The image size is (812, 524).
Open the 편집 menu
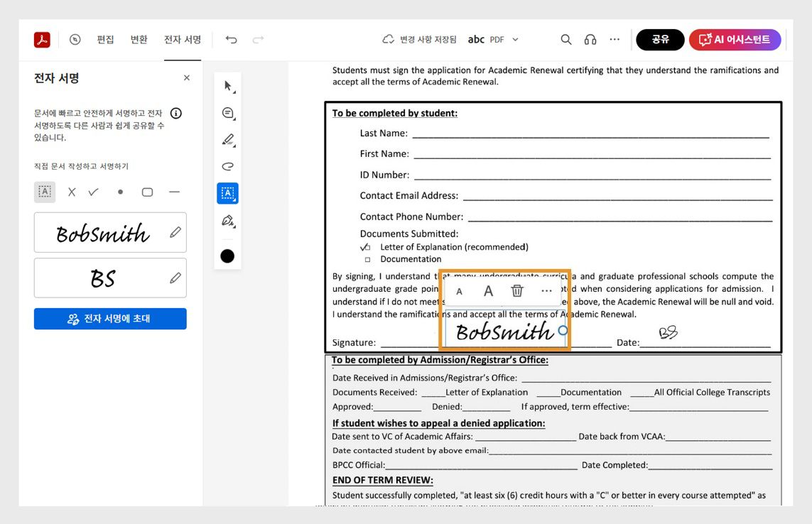click(105, 39)
